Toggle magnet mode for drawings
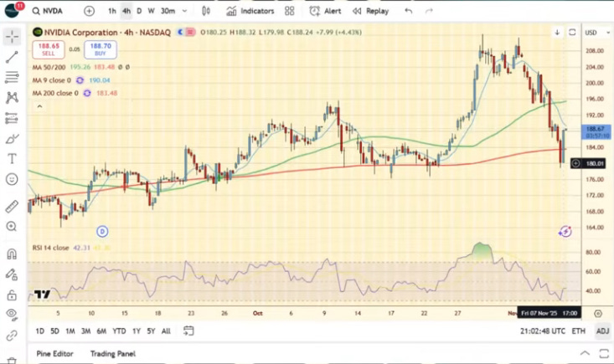 (12, 254)
